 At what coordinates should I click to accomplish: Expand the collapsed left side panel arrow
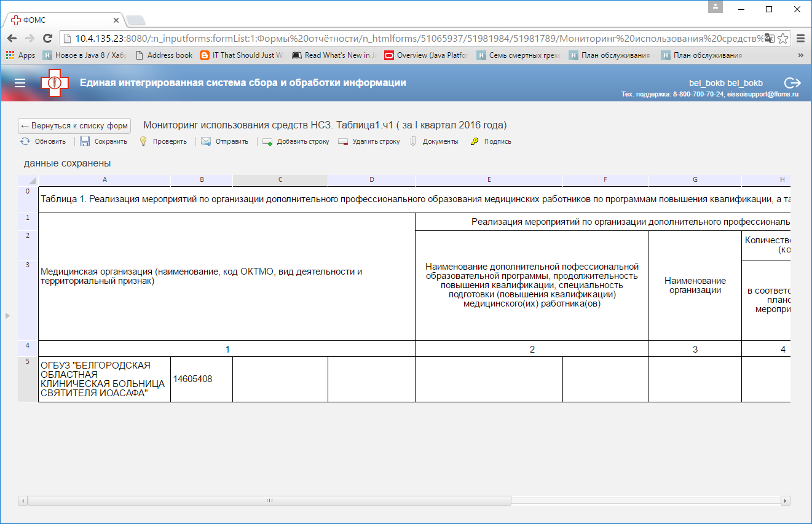pos(7,315)
